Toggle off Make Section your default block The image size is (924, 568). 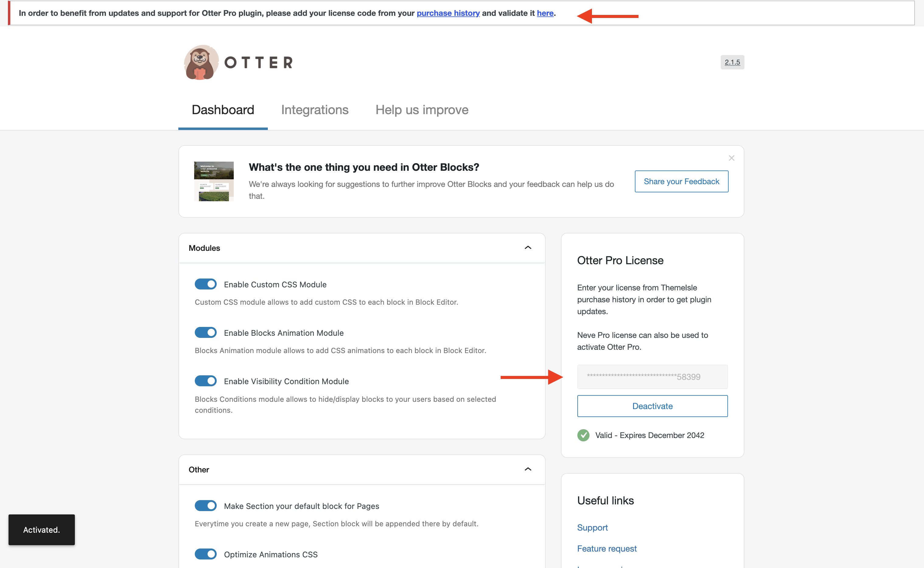click(205, 506)
